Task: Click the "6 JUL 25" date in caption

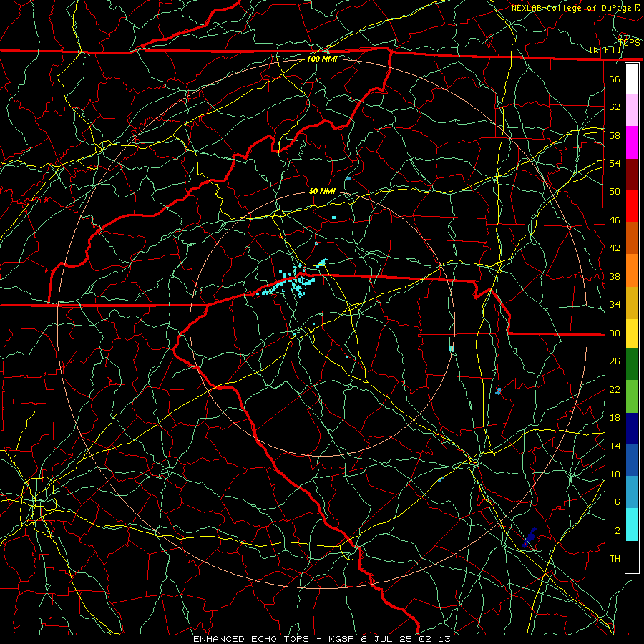Action: pyautogui.click(x=386, y=639)
